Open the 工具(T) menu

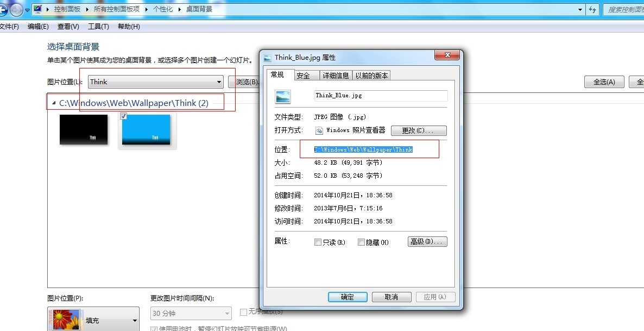pos(98,26)
